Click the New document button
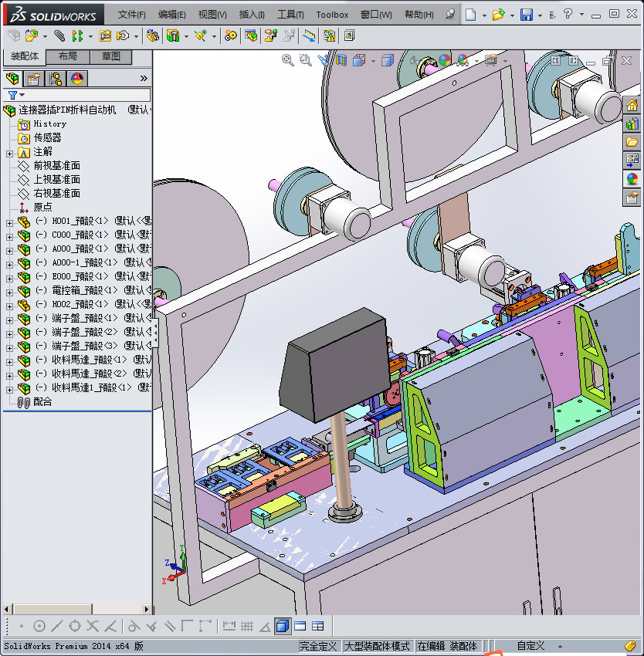This screenshot has width=644, height=656. (471, 15)
